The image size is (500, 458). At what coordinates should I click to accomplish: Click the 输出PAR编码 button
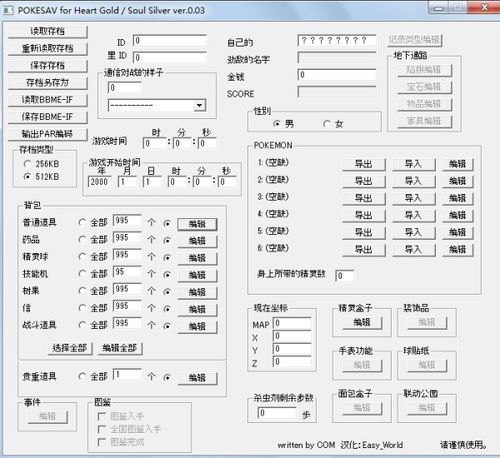(47, 134)
